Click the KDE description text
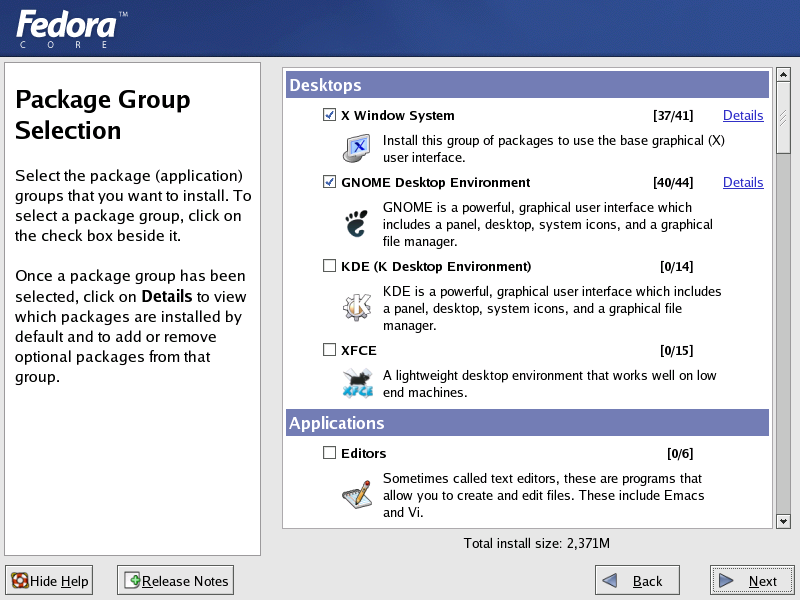 [x=552, y=308]
